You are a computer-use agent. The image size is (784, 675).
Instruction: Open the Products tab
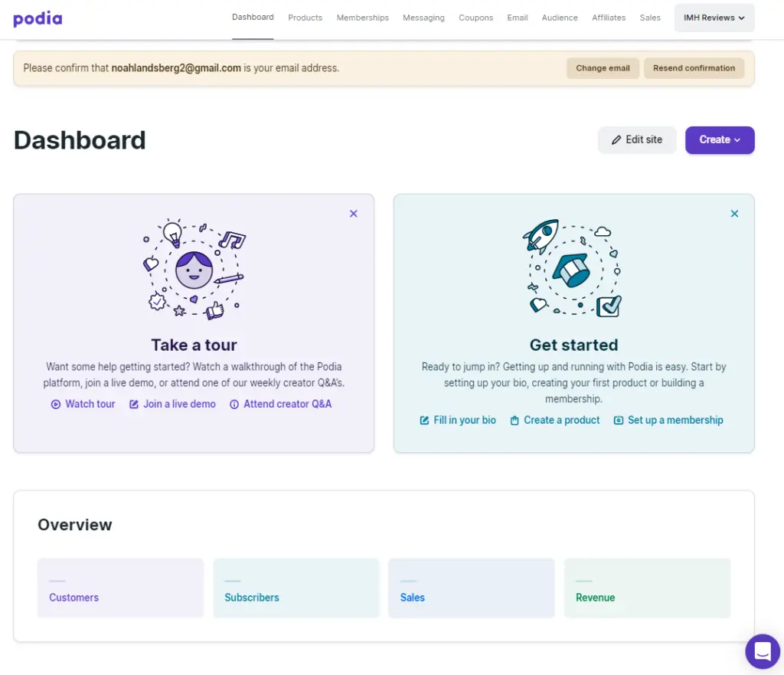pyautogui.click(x=305, y=18)
